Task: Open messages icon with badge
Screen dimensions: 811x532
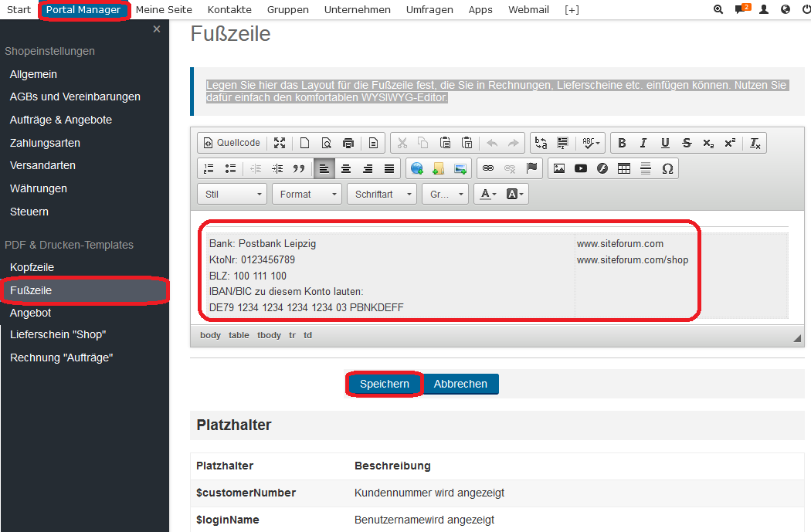Action: [741, 8]
